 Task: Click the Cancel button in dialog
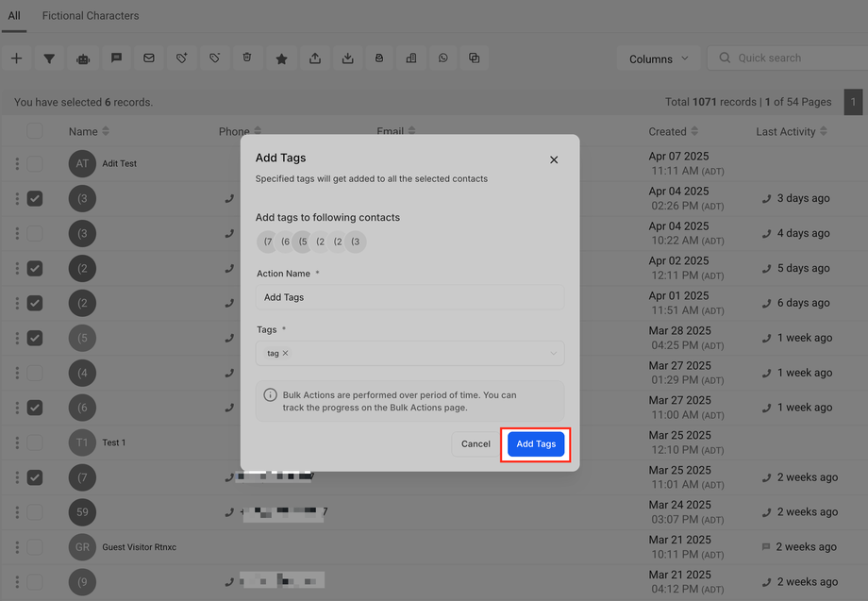click(x=476, y=443)
